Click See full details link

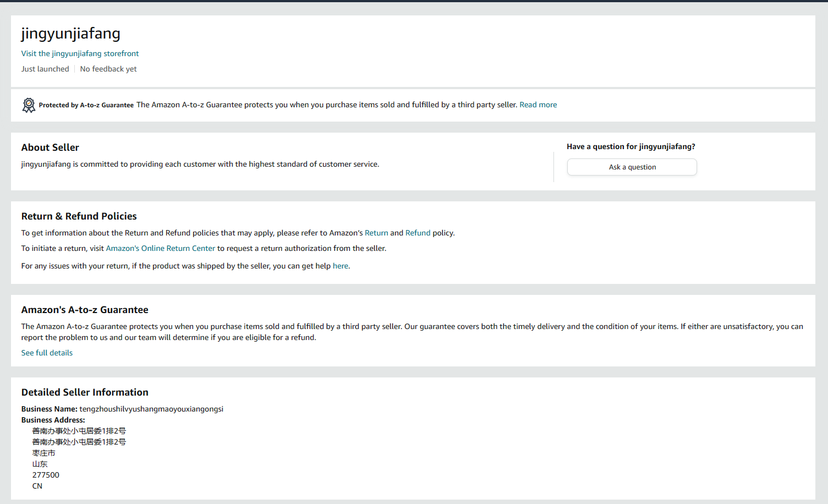point(47,353)
